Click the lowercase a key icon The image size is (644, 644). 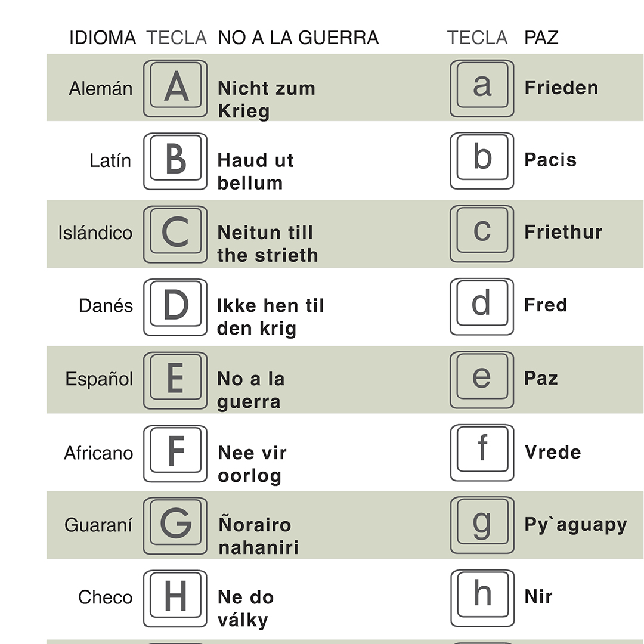pos(482,88)
